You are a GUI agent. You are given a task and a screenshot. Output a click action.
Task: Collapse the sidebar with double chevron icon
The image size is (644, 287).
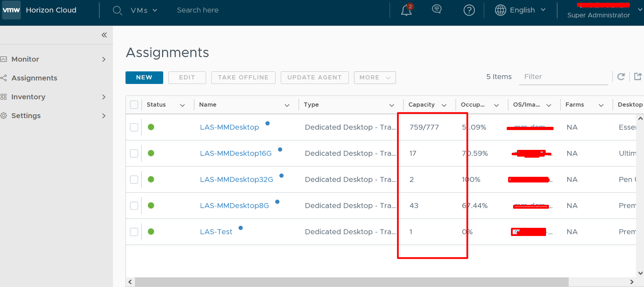(x=104, y=35)
